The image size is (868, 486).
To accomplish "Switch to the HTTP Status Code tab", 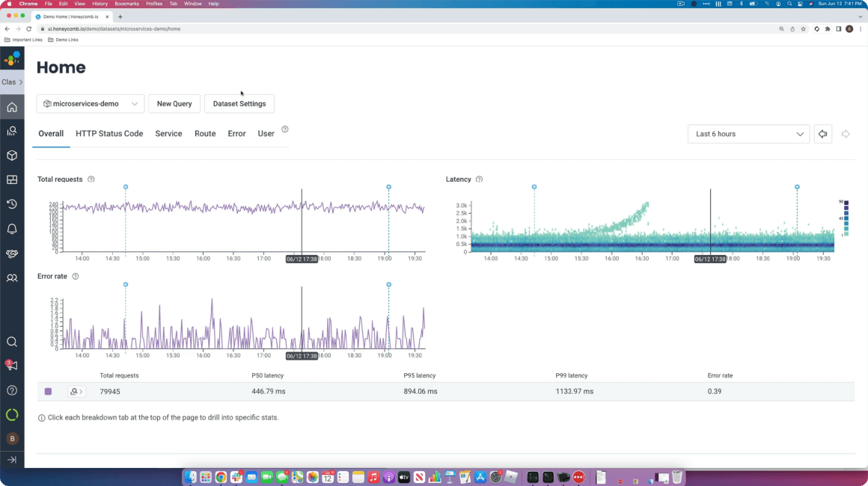I will [109, 134].
